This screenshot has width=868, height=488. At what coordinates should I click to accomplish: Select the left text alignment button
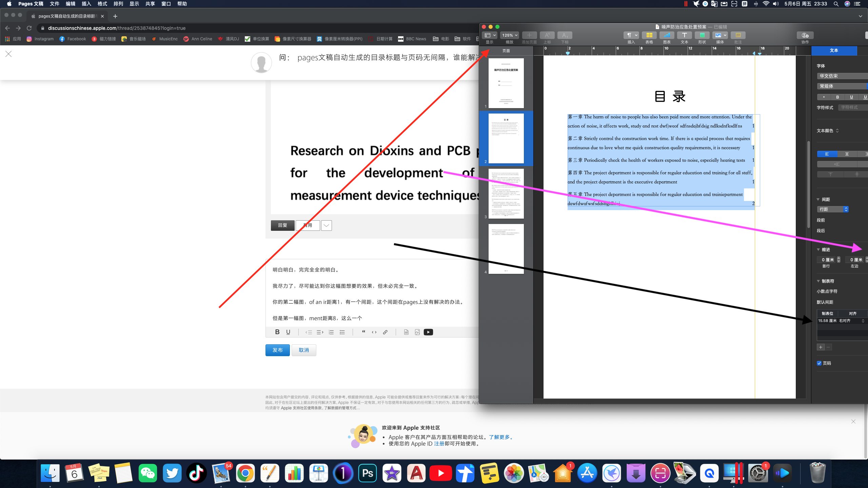point(827,154)
